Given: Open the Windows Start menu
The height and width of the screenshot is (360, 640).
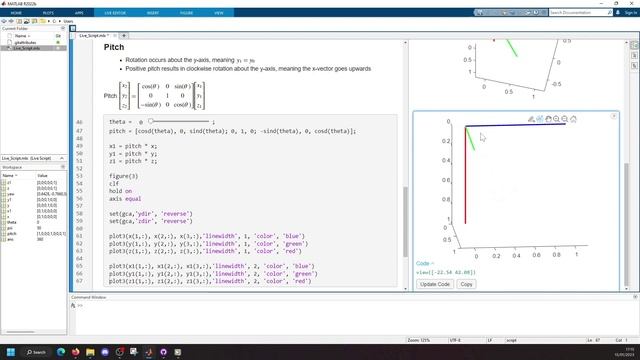Looking at the screenshot, I should pos(11,352).
